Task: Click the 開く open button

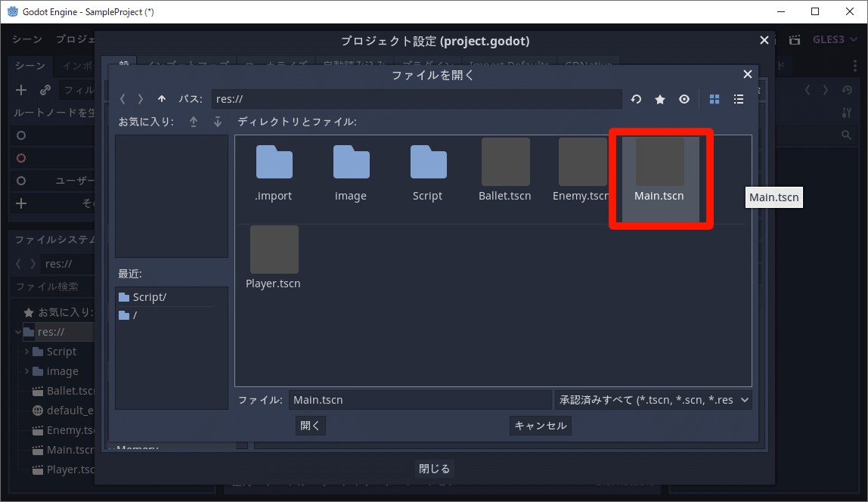Action: (310, 426)
